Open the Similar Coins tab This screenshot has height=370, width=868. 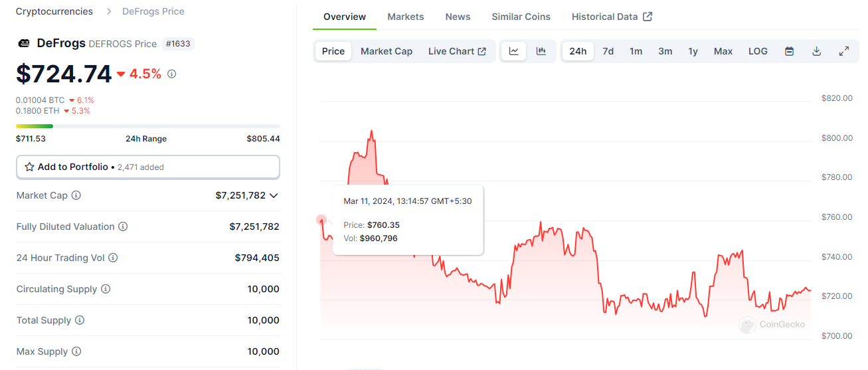pyautogui.click(x=521, y=17)
